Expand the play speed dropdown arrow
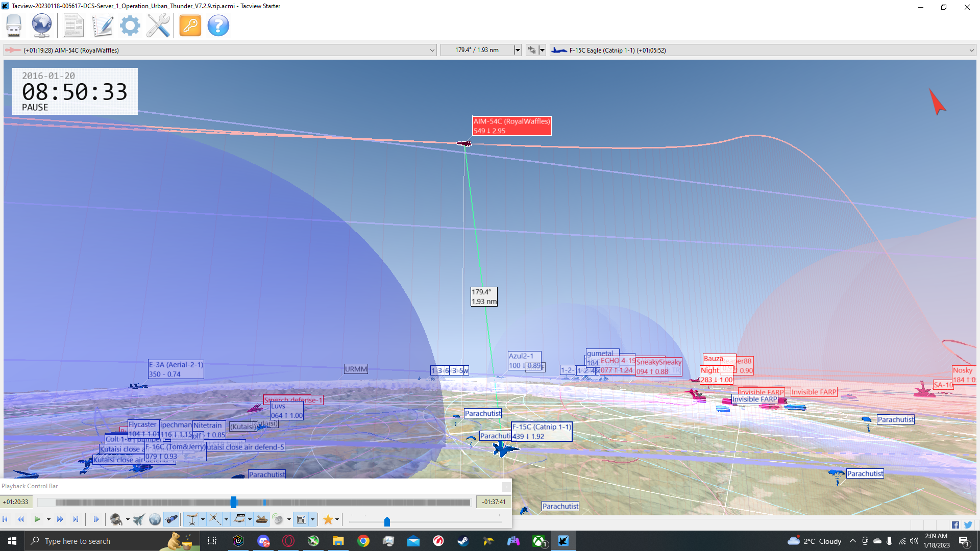Viewport: 980px width, 551px height. pyautogui.click(x=48, y=519)
